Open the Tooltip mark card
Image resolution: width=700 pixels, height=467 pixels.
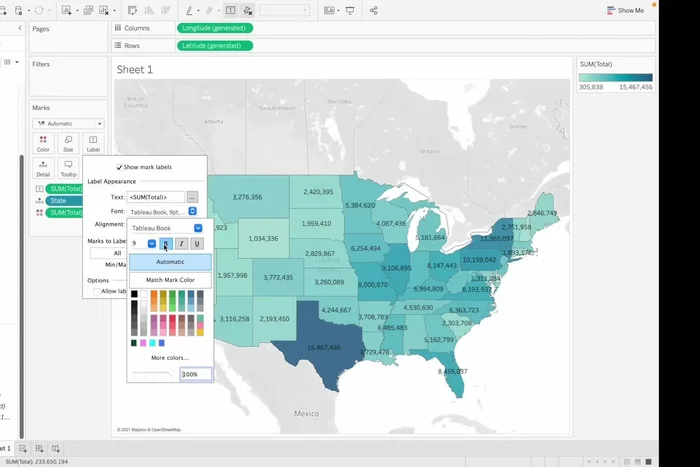(x=68, y=168)
